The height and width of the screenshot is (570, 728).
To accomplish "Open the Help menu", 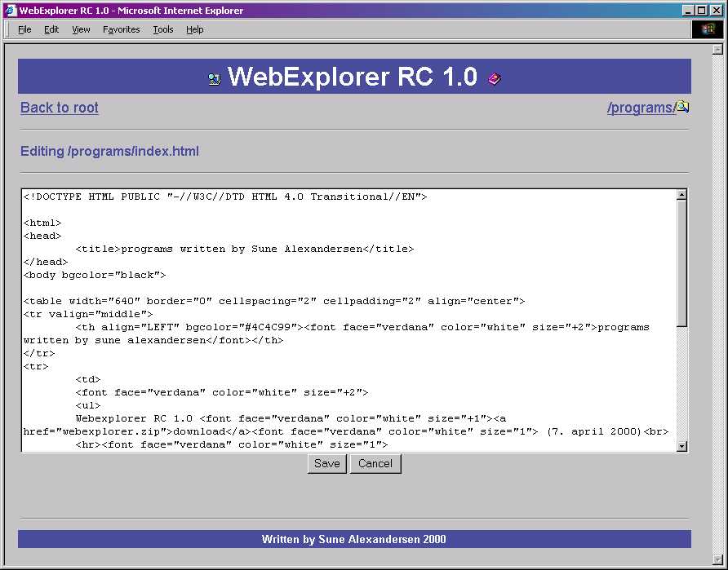I will pyautogui.click(x=194, y=29).
